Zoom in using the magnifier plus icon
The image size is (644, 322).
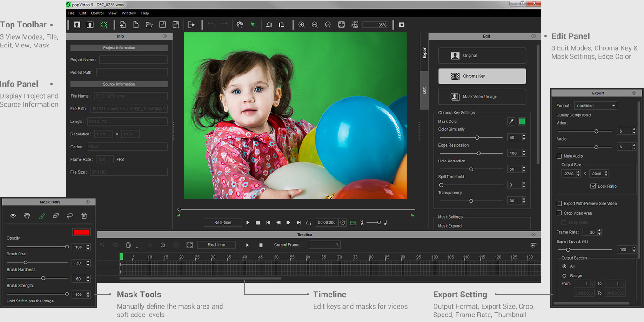pyautogui.click(x=302, y=25)
